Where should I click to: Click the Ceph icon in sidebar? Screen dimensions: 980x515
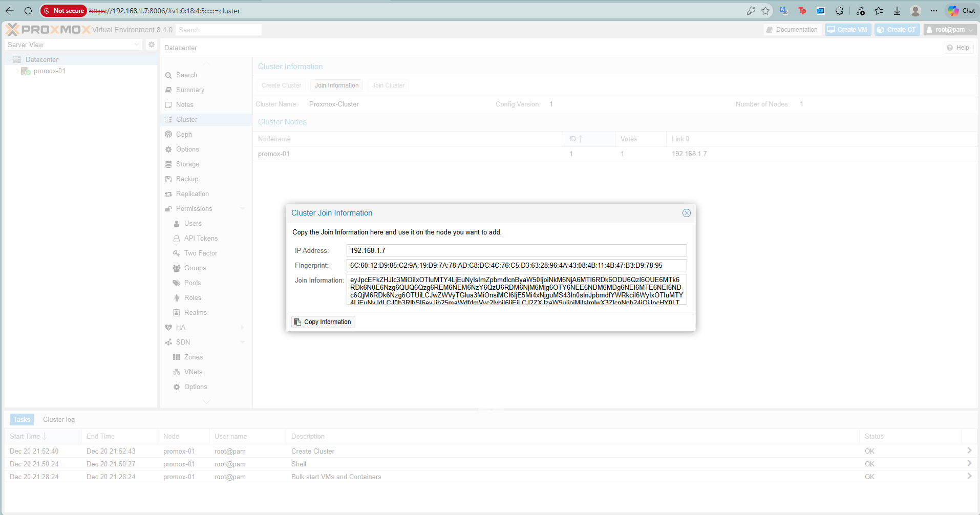pos(168,135)
